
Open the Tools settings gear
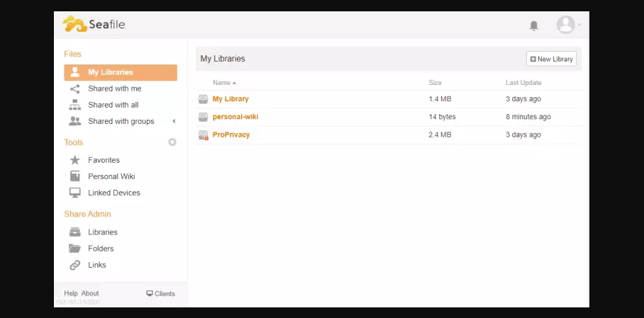coord(172,142)
